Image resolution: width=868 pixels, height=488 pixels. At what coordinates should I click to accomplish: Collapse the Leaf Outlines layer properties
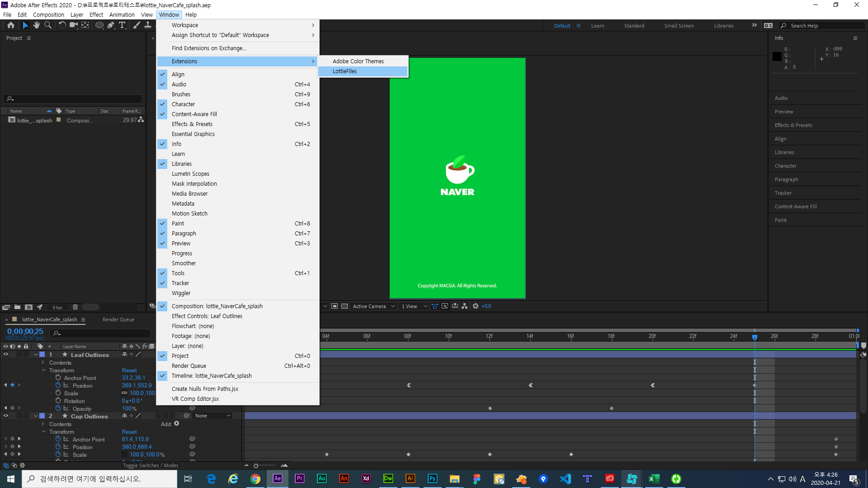point(36,355)
